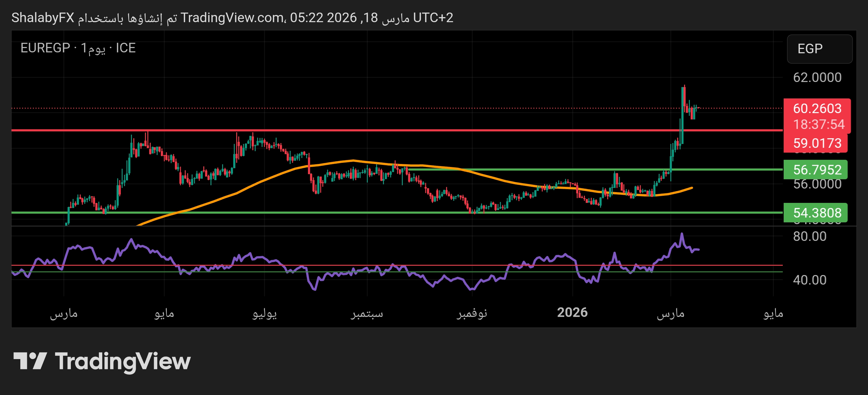Viewport: 868px width, 395px height.
Task: Click the 80.00 RSI scale label
Action: tap(809, 236)
